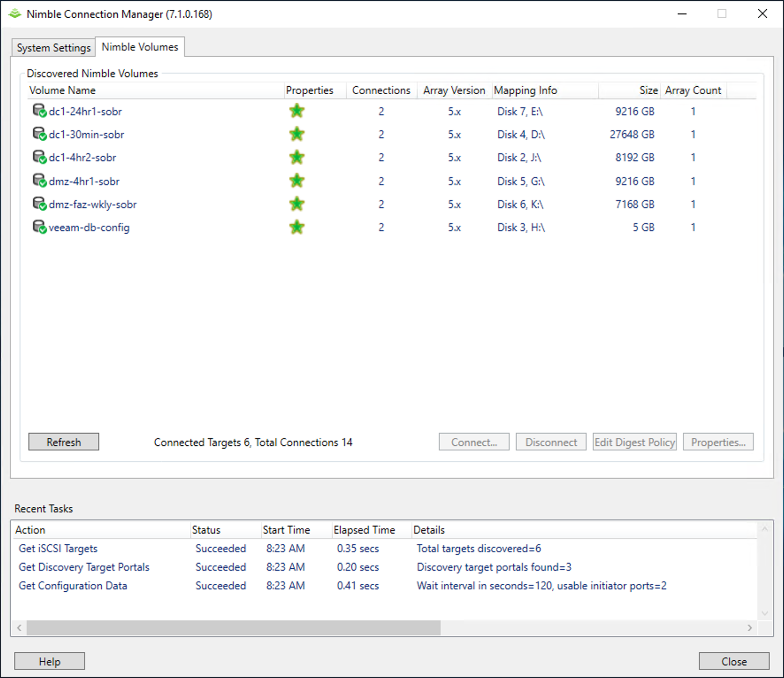784x678 pixels.
Task: Click the Elapsed Time column header
Action: tap(372, 530)
